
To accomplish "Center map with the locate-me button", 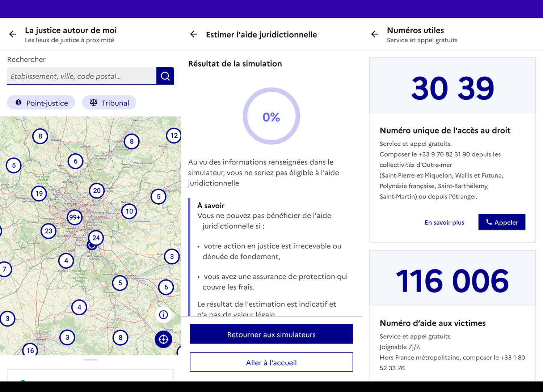I will (x=163, y=339).
